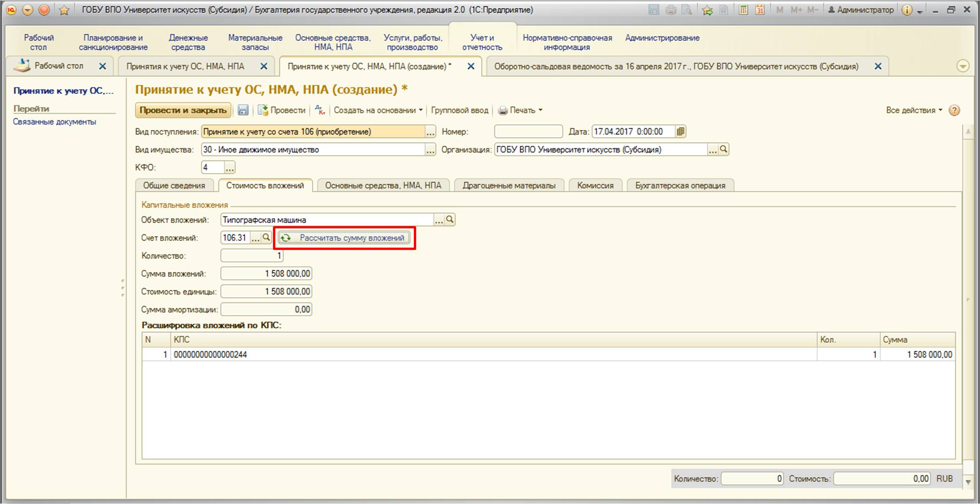Open the date picker calendar icon
This screenshot has height=504, width=980.
[680, 132]
